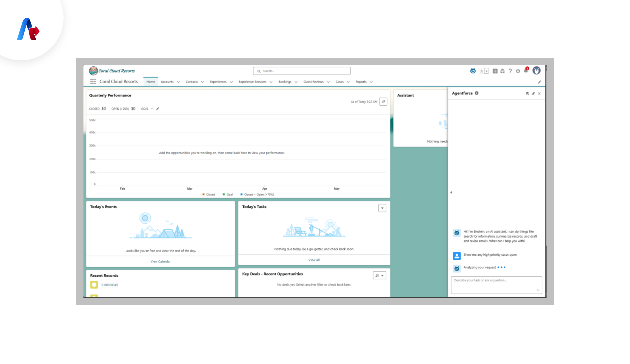Add current page to favorites star
The image size is (630, 364).
click(481, 71)
